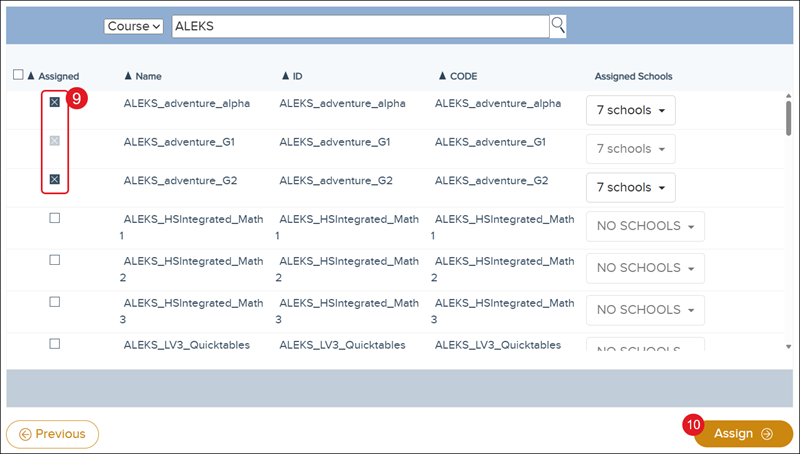
Task: Uncheck ALEKS_adventure_G2 assigned checkbox
Action: pos(55,180)
